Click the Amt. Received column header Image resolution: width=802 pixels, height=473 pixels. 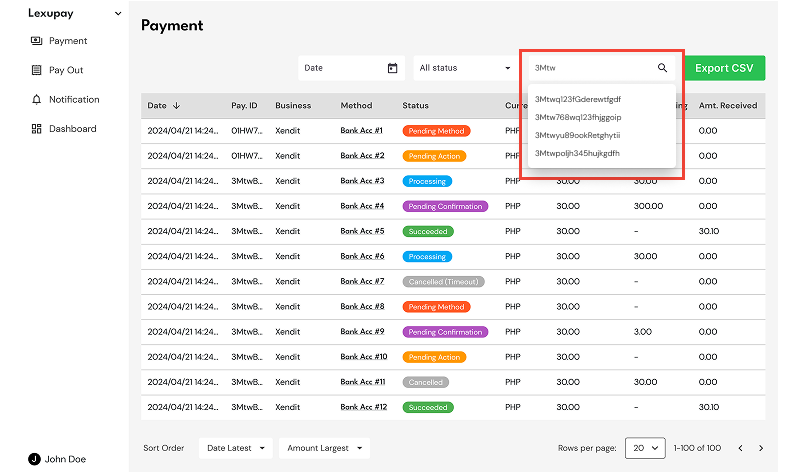point(728,105)
